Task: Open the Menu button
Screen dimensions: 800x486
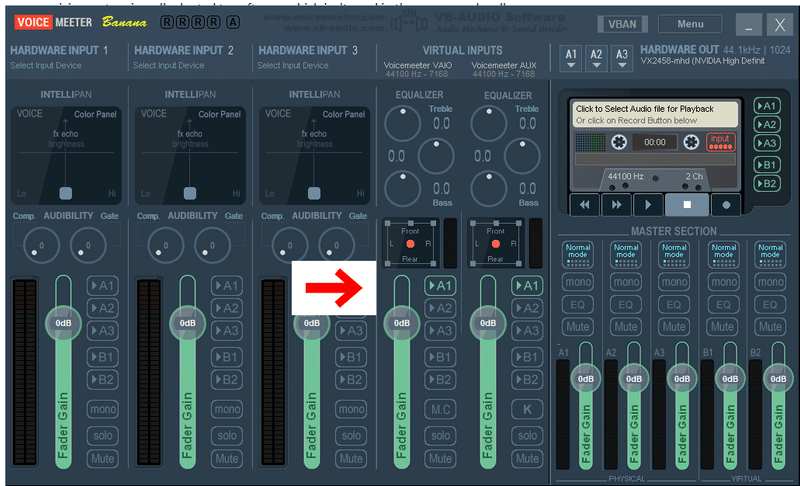Action: pyautogui.click(x=690, y=24)
